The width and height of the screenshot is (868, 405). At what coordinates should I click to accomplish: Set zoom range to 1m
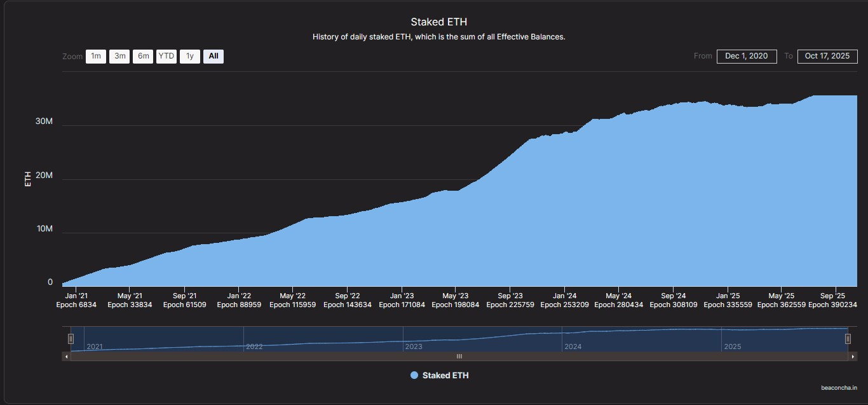click(96, 56)
